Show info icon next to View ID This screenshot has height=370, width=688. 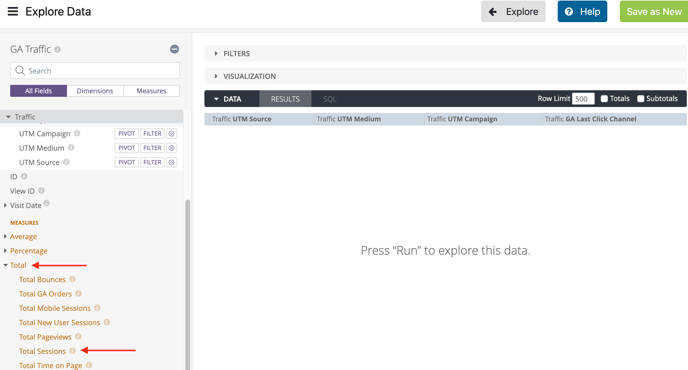[x=41, y=190]
